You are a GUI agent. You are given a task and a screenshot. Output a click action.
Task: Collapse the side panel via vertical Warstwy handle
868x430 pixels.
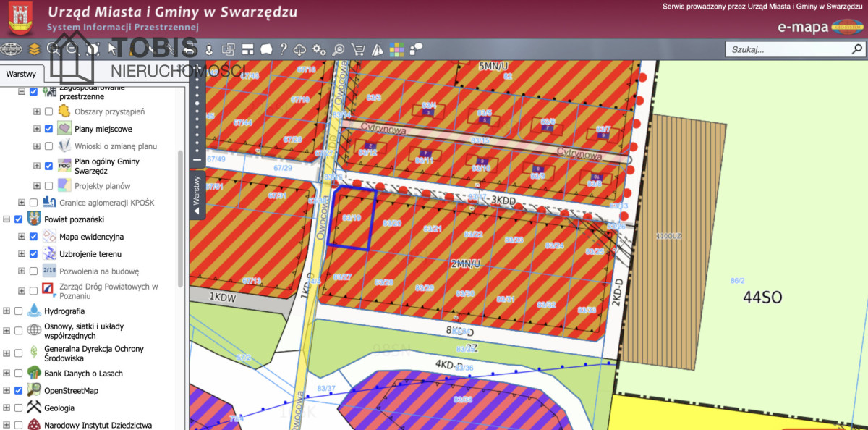[196, 194]
